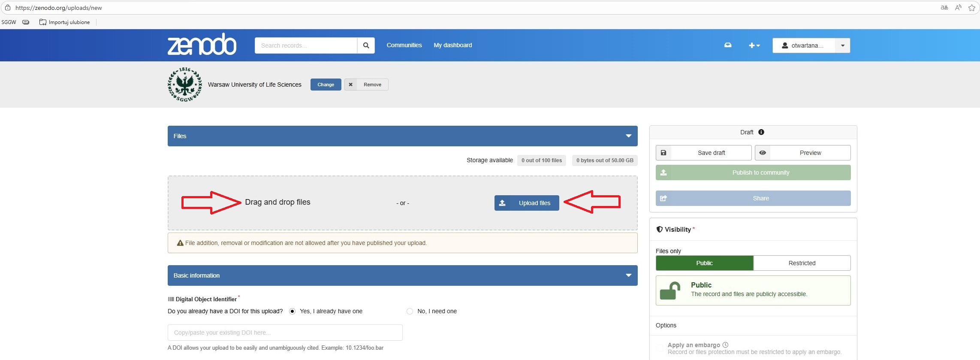Click the Draft info icon
The image size is (980, 360).
tap(761, 132)
